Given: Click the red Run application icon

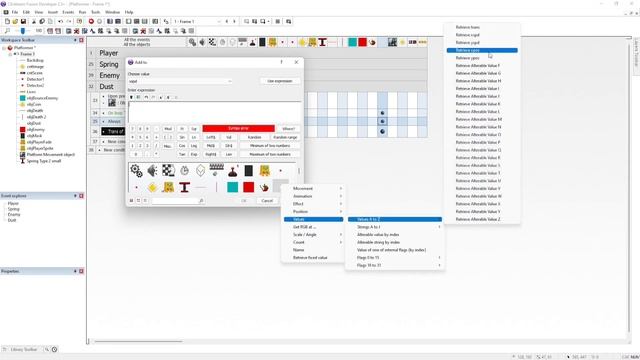Looking at the screenshot, I should click(x=91, y=21).
